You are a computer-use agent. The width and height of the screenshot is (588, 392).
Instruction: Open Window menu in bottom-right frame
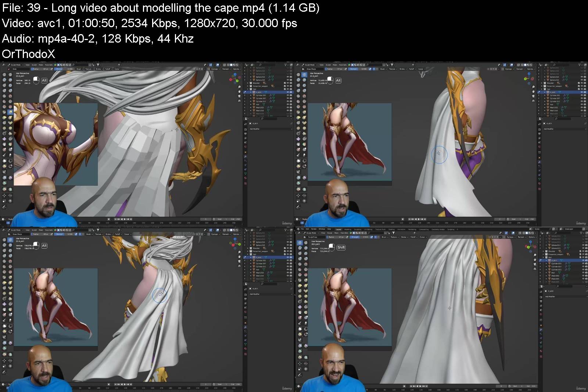point(322,229)
